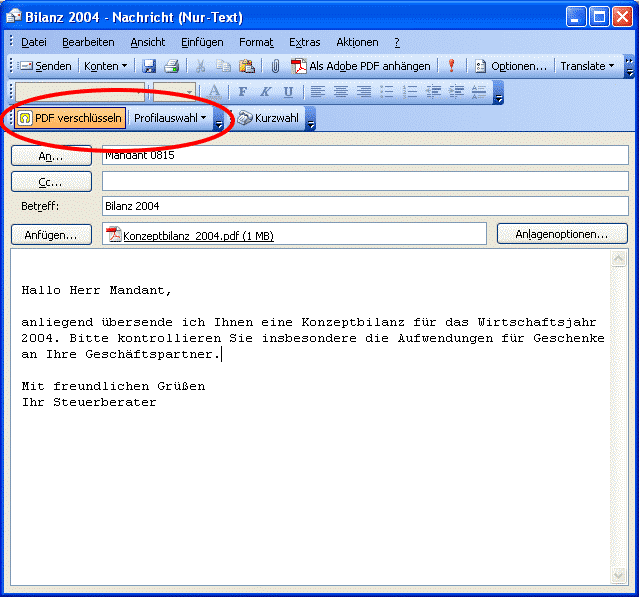This screenshot has height=597, width=639.
Task: Align text right
Action: 364,92
